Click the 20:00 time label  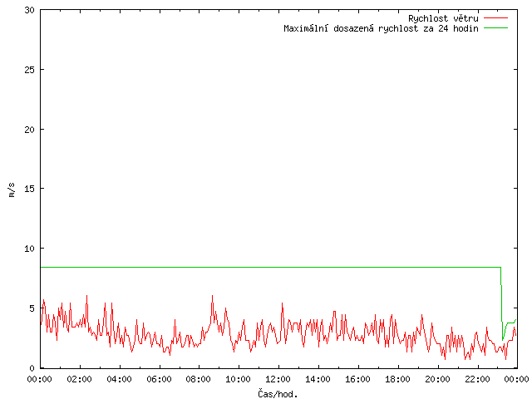pyautogui.click(x=437, y=379)
